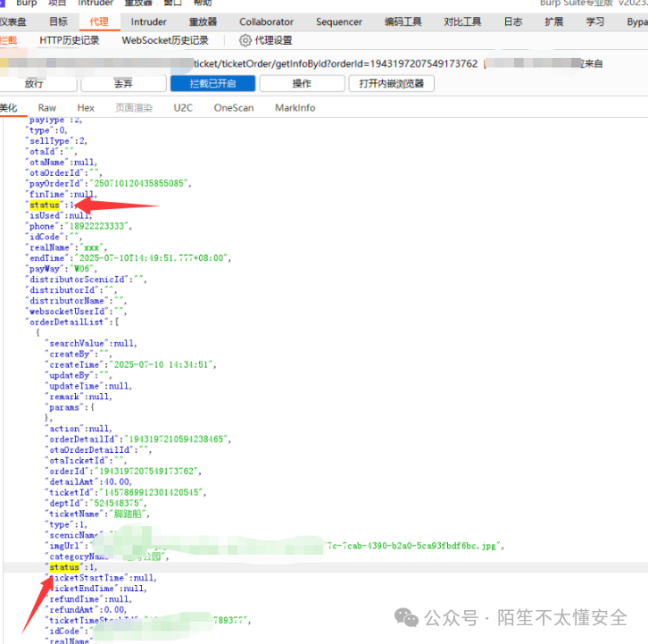Click the ticketName value 脚踏船
The height and width of the screenshot is (644, 648).
128,514
